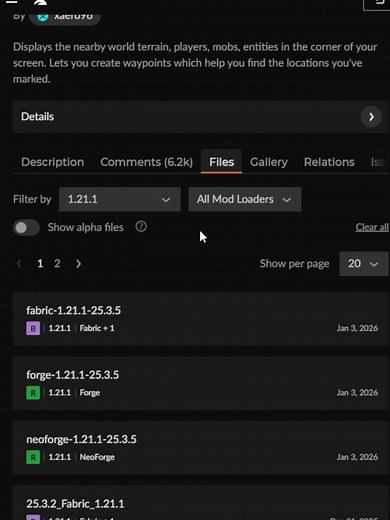Open the fabric-1.21.1-25.3.5 file
This screenshot has width=390, height=520.
[x=73, y=310]
